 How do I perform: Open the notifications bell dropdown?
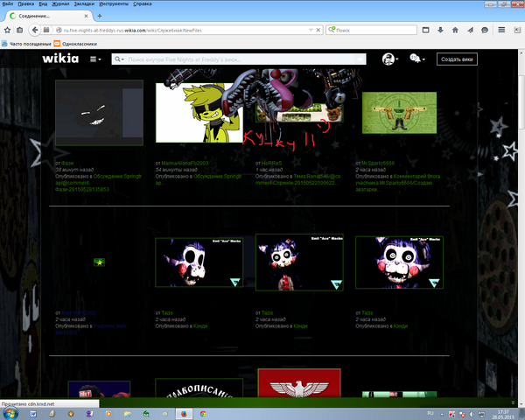417,59
